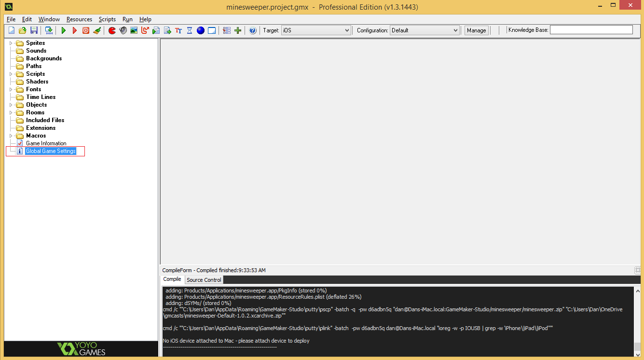Expand the Objects folder arrow
Screen dimensions: 644x360
tap(11, 105)
